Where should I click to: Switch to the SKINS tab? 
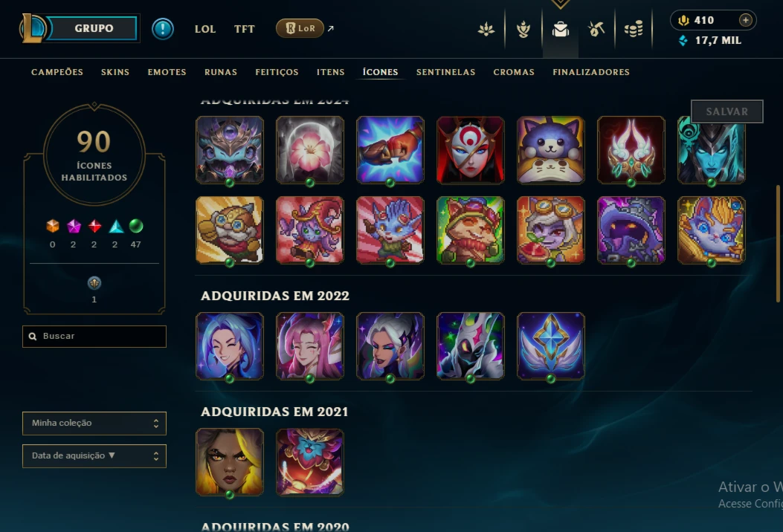115,72
